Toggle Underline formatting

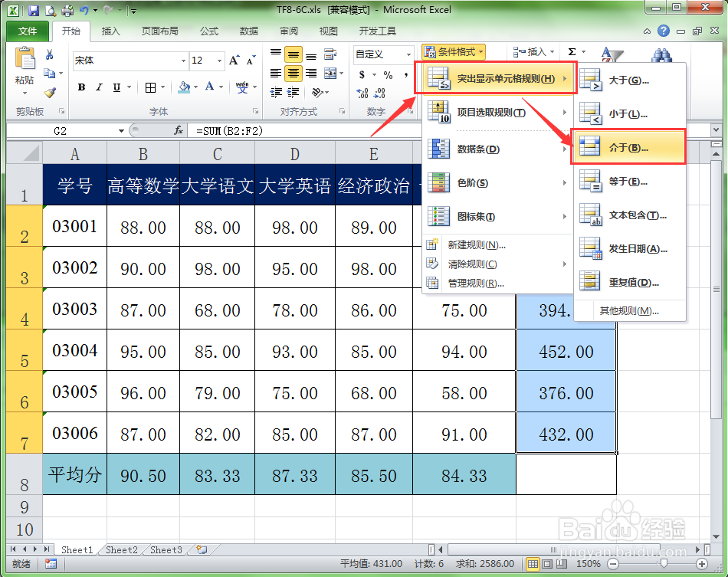pyautogui.click(x=116, y=87)
